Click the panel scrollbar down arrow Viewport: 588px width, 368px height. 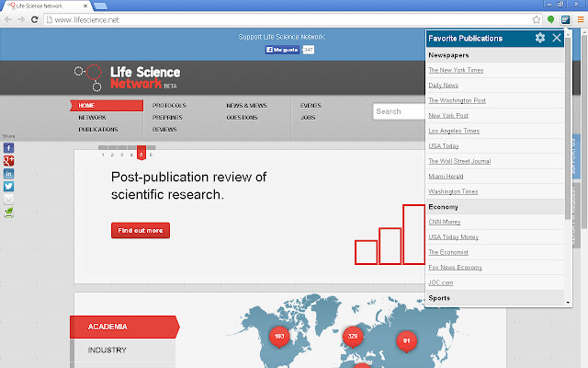568,303
